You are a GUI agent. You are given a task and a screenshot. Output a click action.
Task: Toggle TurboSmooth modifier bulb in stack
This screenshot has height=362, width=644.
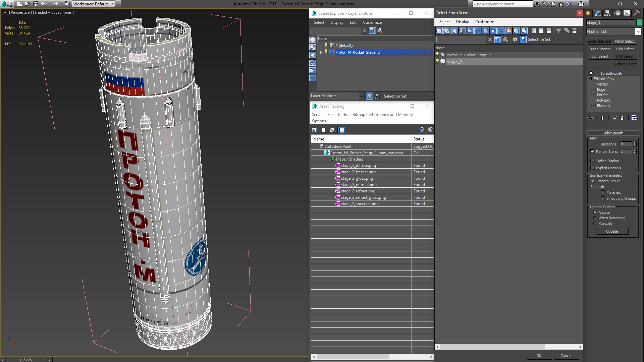591,73
